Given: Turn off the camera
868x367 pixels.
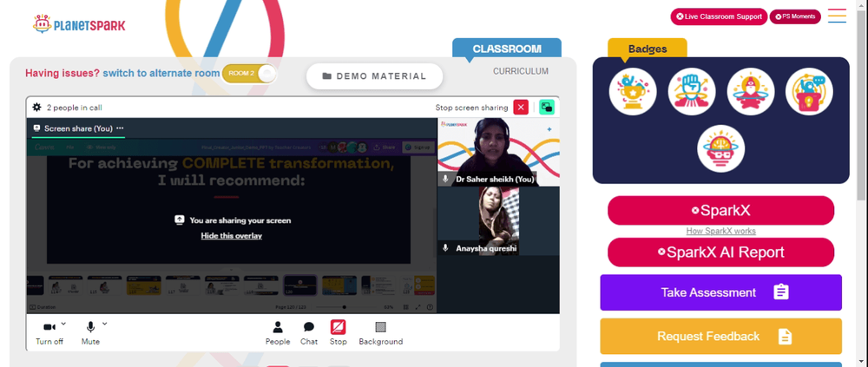Looking at the screenshot, I should 49,332.
